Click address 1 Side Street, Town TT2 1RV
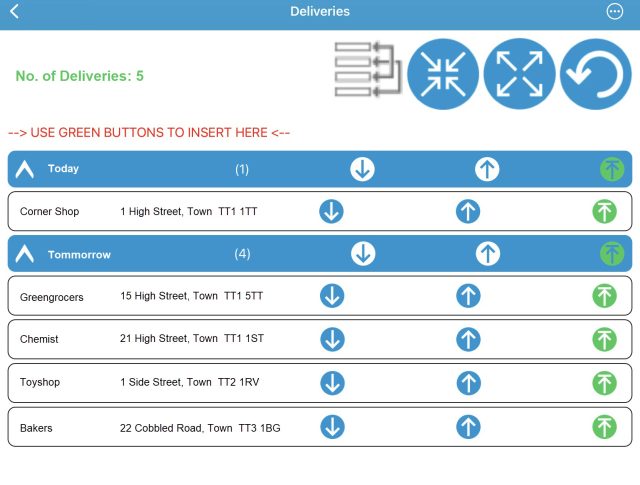 (x=189, y=382)
